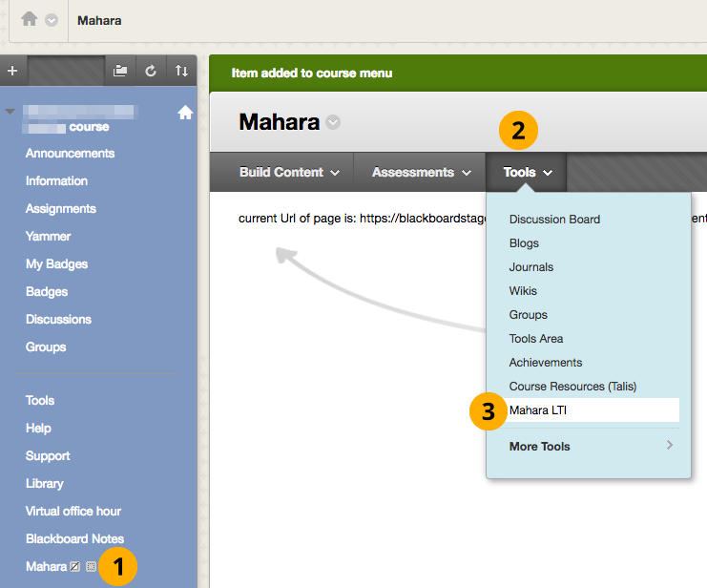The width and height of the screenshot is (707, 588).
Task: Open the folder view icon in course menu
Action: click(120, 71)
